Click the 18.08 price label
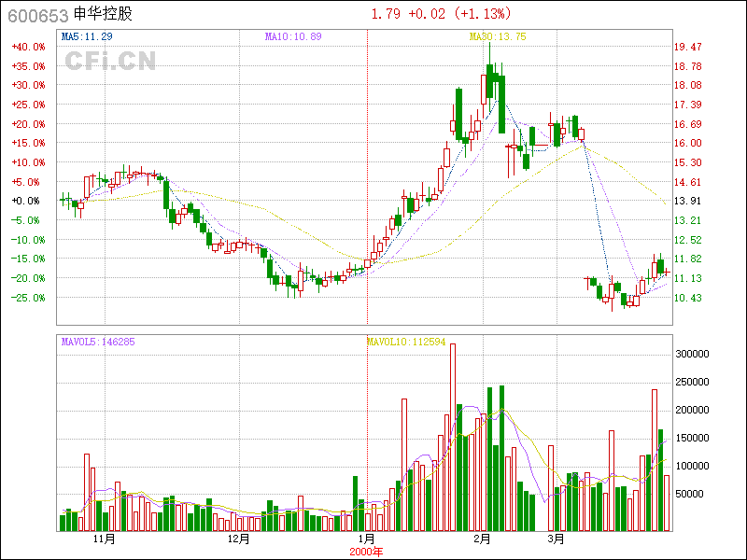 click(x=688, y=85)
